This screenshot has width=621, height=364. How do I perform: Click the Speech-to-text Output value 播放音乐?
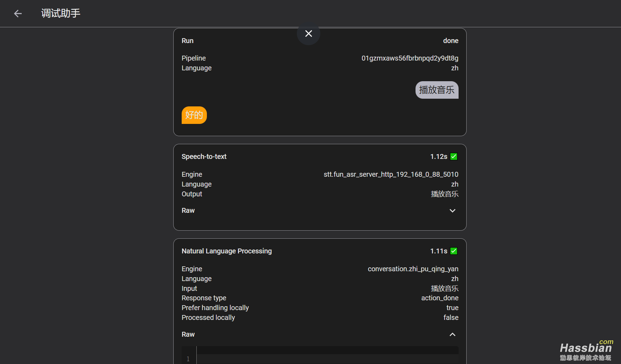click(445, 194)
